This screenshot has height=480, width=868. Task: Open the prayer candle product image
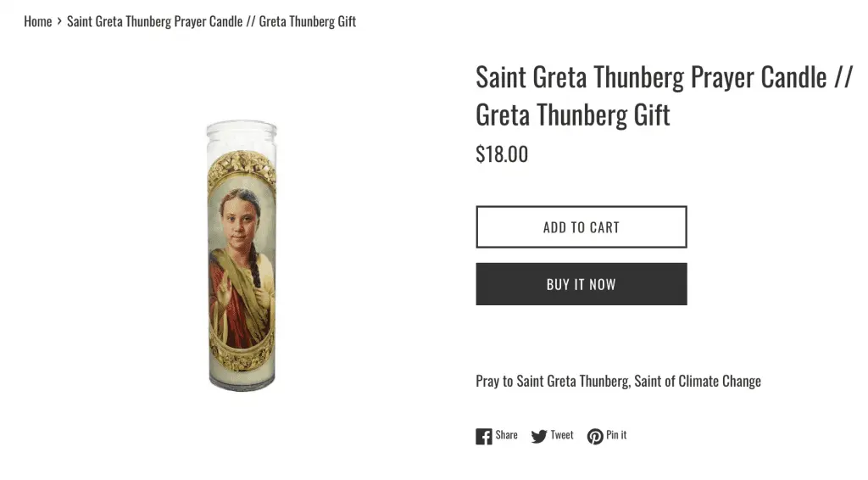click(242, 254)
